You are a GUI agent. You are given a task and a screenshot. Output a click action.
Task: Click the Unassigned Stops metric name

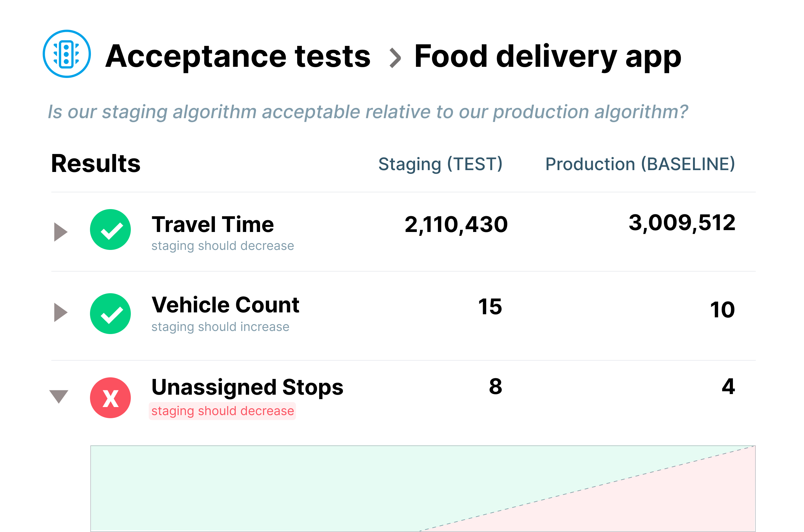point(247,387)
